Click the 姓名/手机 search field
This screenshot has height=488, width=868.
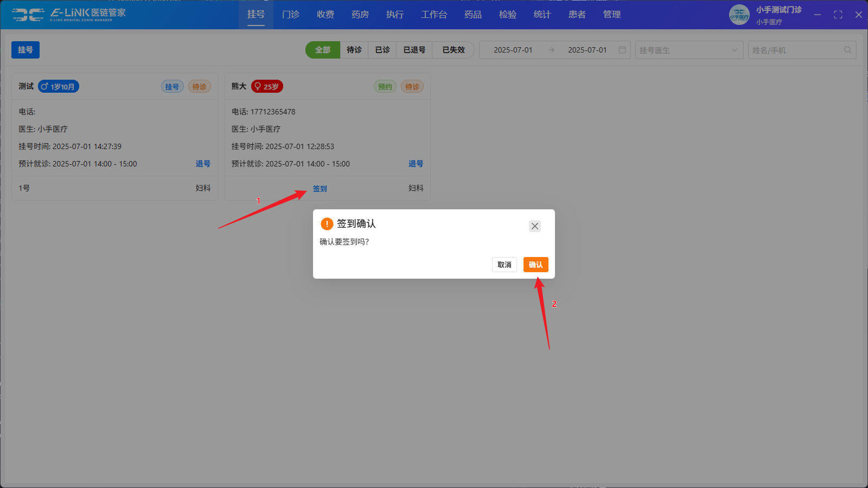point(795,50)
